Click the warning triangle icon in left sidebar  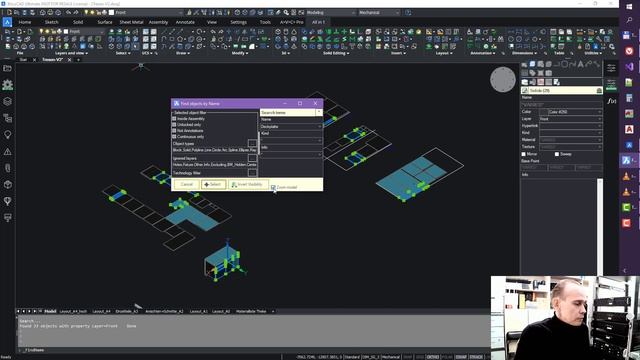point(7,151)
